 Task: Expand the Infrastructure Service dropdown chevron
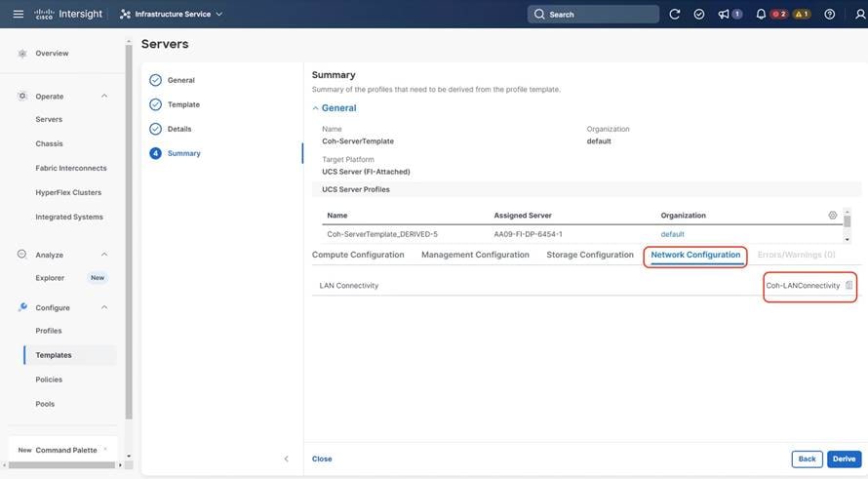[x=219, y=15]
